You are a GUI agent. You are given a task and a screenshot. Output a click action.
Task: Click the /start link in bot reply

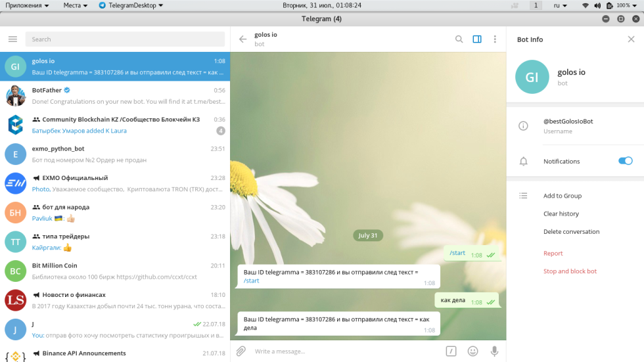(251, 281)
